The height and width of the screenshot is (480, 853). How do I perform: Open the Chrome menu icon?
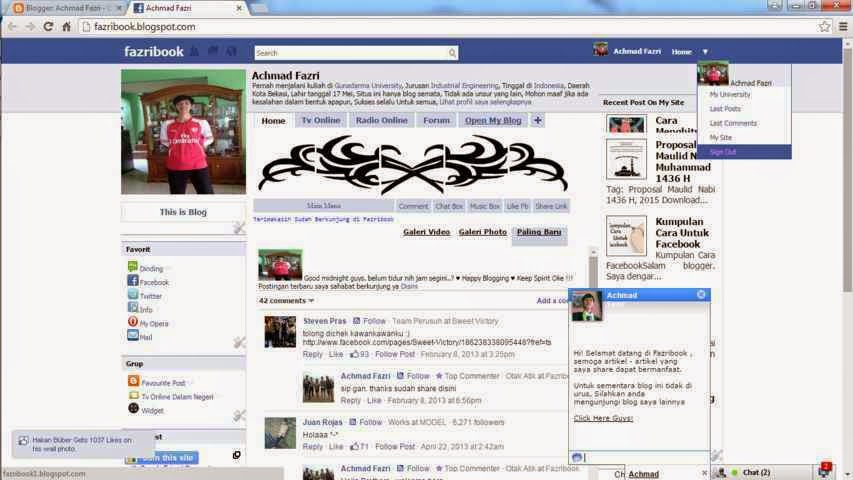click(843, 26)
